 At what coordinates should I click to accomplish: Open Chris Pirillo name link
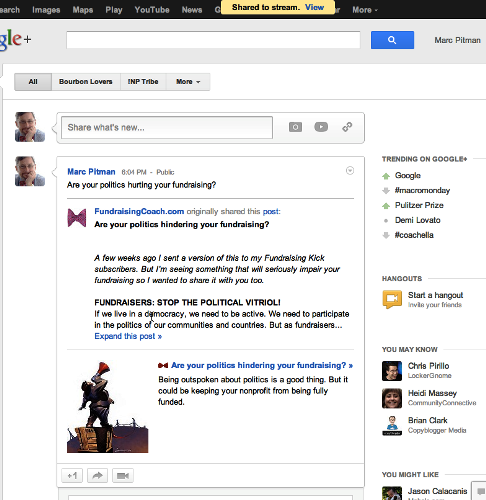pyautogui.click(x=428, y=366)
